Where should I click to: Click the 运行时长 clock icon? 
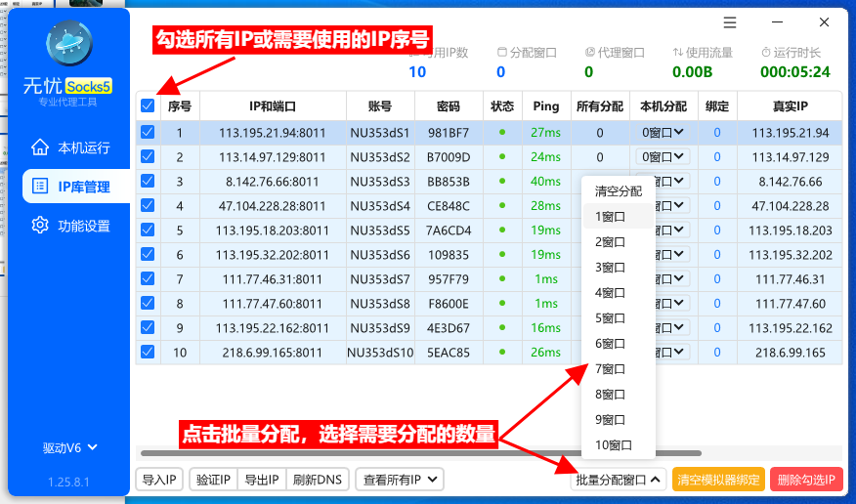[x=766, y=53]
